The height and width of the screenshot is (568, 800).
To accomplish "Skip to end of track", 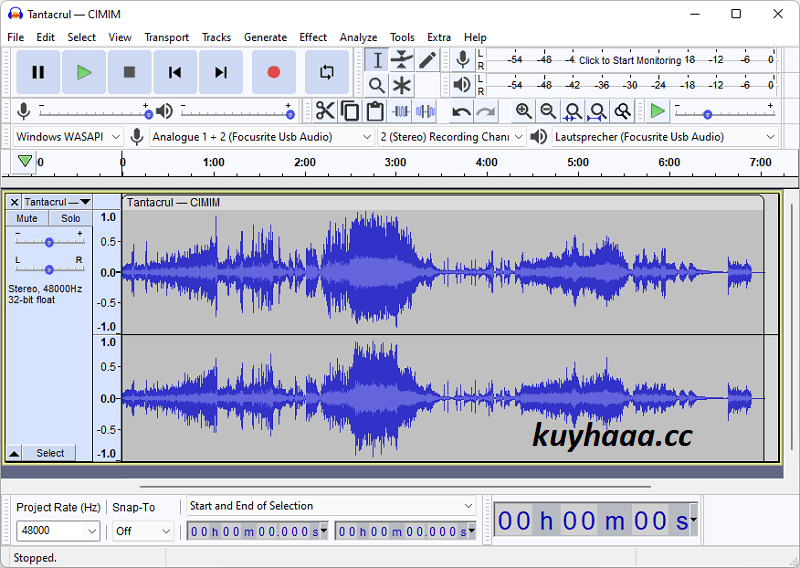I will 220,72.
